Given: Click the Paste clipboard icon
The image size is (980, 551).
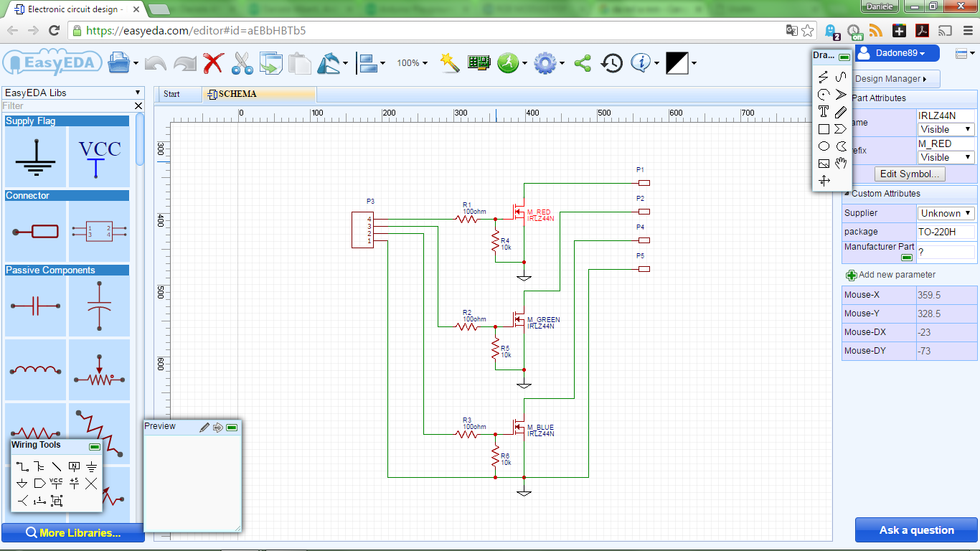Looking at the screenshot, I should point(300,63).
